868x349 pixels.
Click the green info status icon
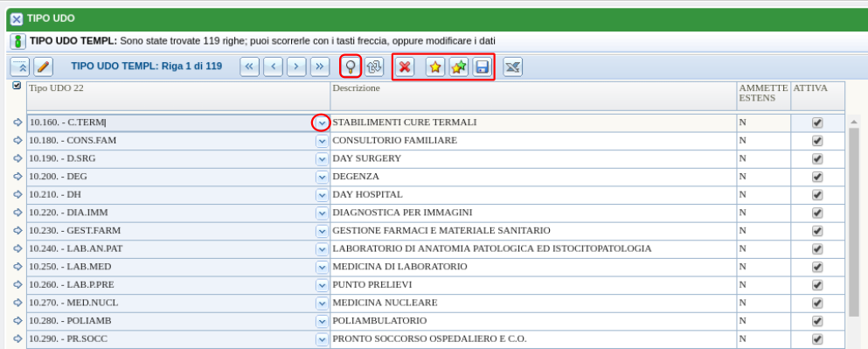[18, 41]
